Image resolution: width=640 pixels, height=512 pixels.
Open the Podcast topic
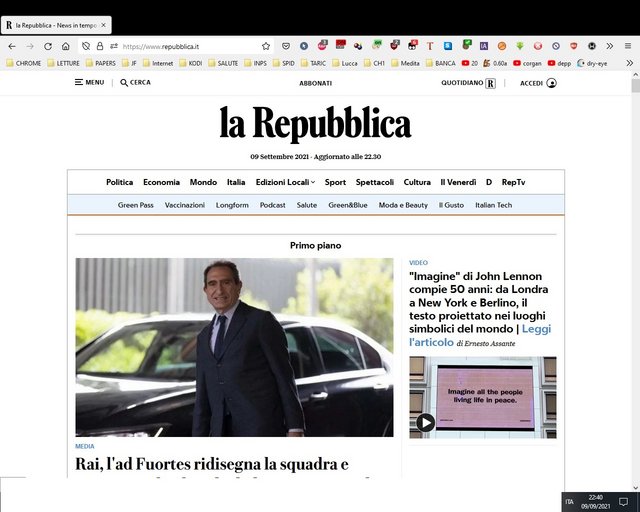(273, 205)
